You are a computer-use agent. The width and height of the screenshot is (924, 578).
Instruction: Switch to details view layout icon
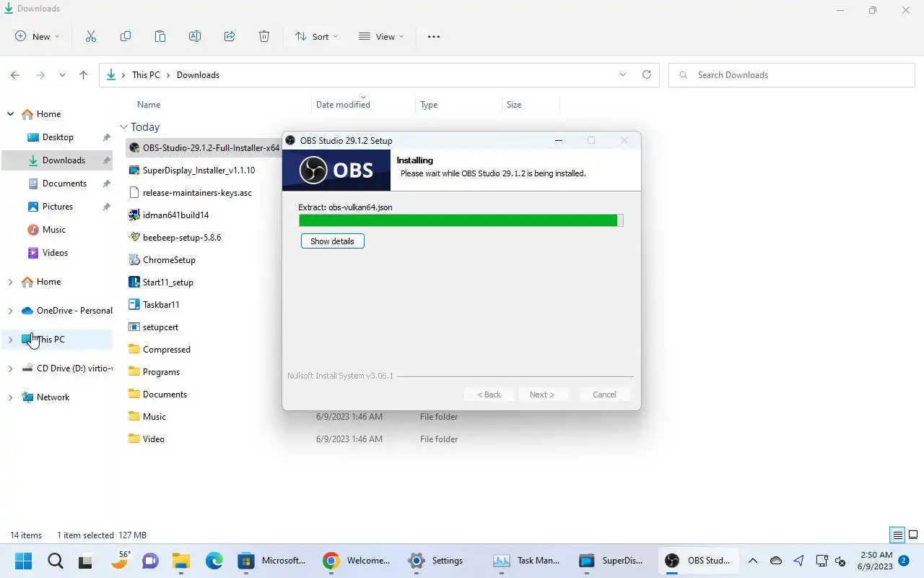[x=898, y=535]
